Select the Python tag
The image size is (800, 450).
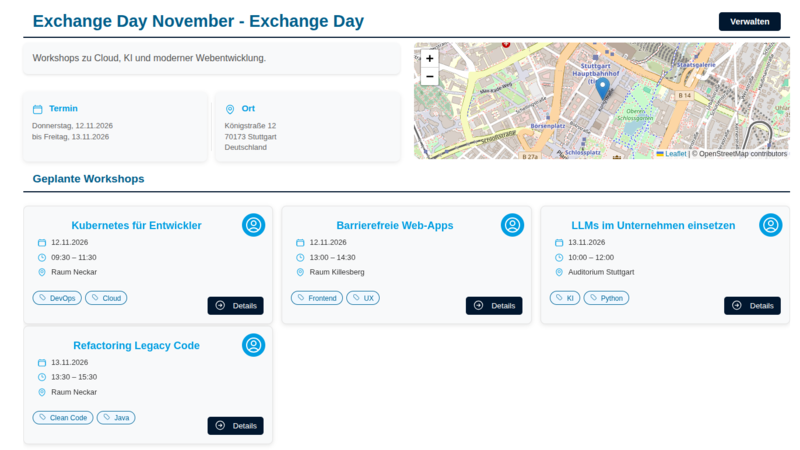click(606, 298)
